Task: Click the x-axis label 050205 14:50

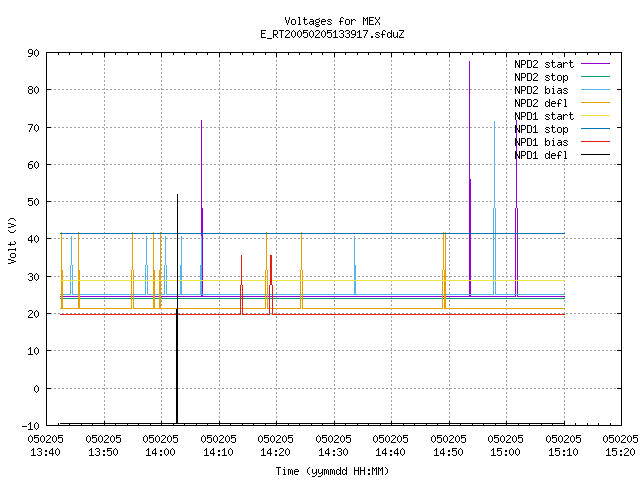Action: click(449, 445)
